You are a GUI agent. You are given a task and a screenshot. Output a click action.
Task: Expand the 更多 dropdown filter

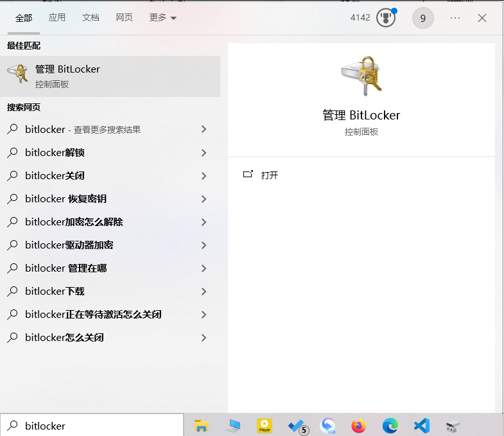coord(163,17)
